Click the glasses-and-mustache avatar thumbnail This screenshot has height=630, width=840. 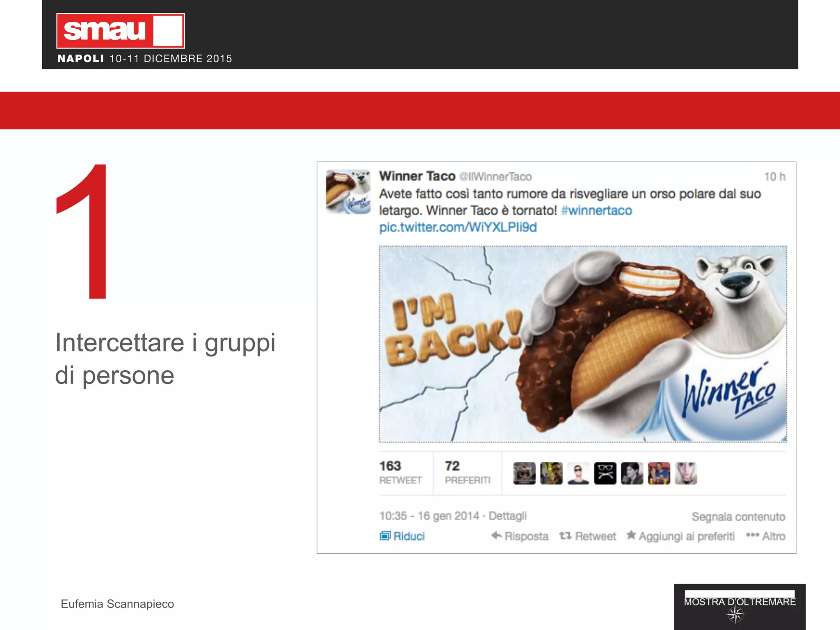(605, 473)
